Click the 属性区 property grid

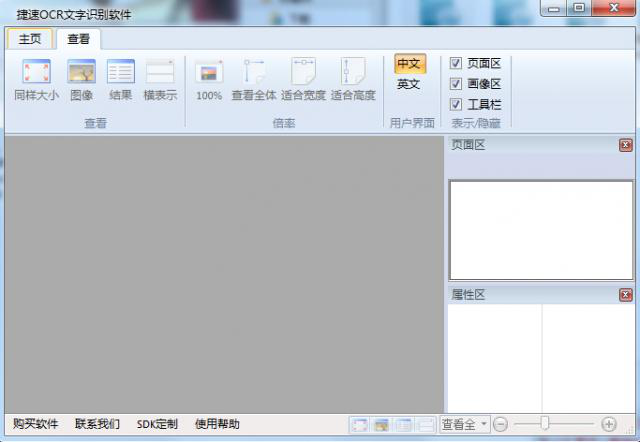click(541, 358)
